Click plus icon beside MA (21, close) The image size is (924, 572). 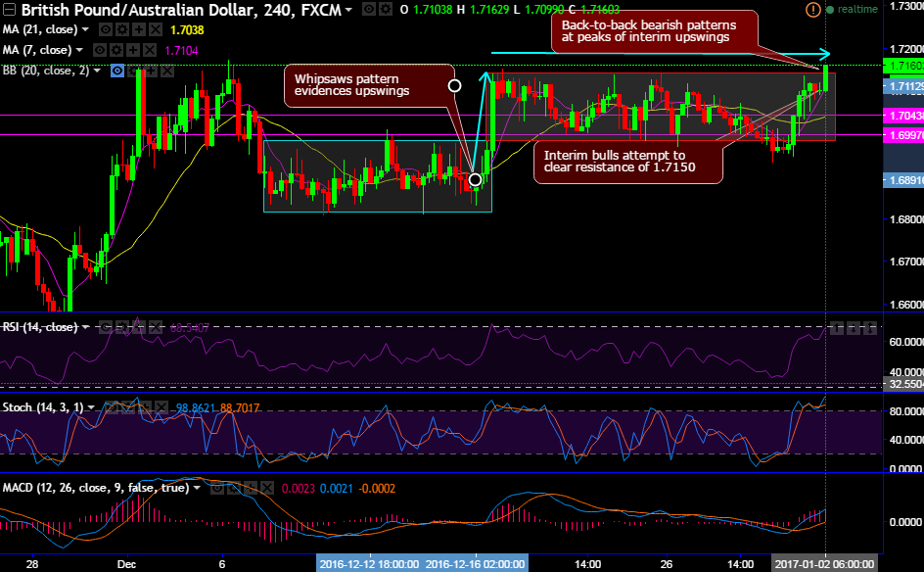click(x=138, y=29)
